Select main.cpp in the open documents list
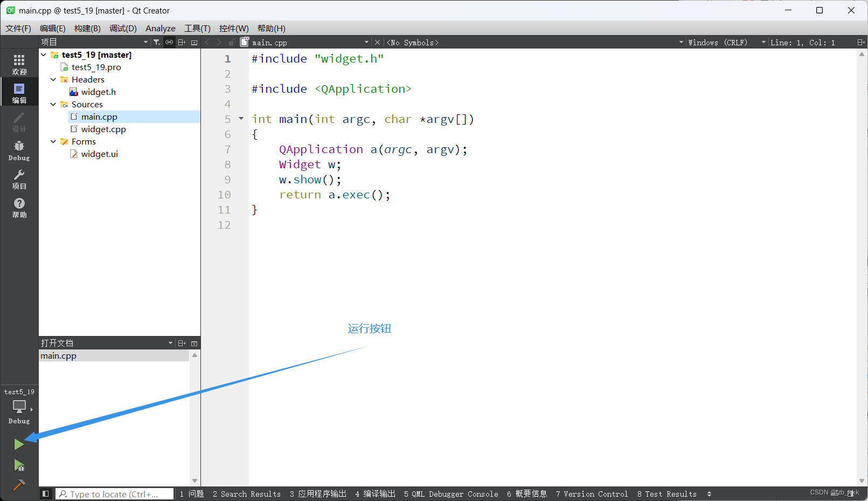868x501 pixels. pos(114,355)
